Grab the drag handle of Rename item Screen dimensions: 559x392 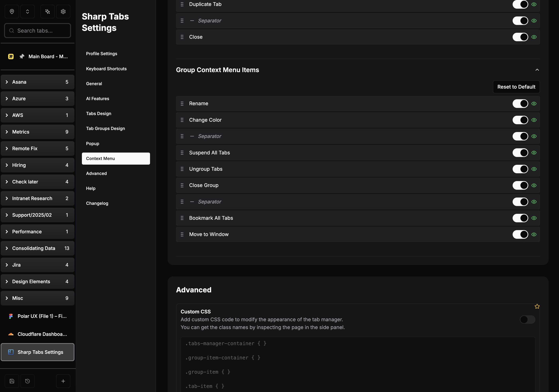(x=182, y=104)
